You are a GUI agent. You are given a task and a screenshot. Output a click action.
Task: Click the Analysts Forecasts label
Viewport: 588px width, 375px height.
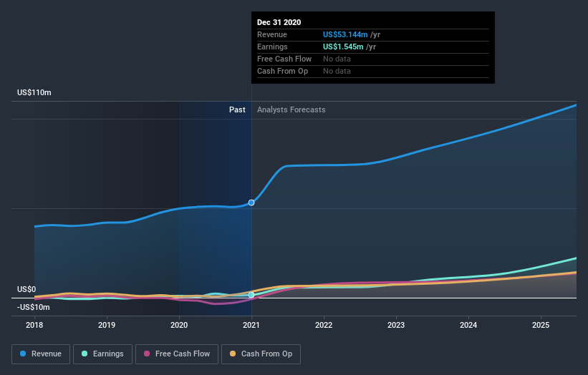291,109
